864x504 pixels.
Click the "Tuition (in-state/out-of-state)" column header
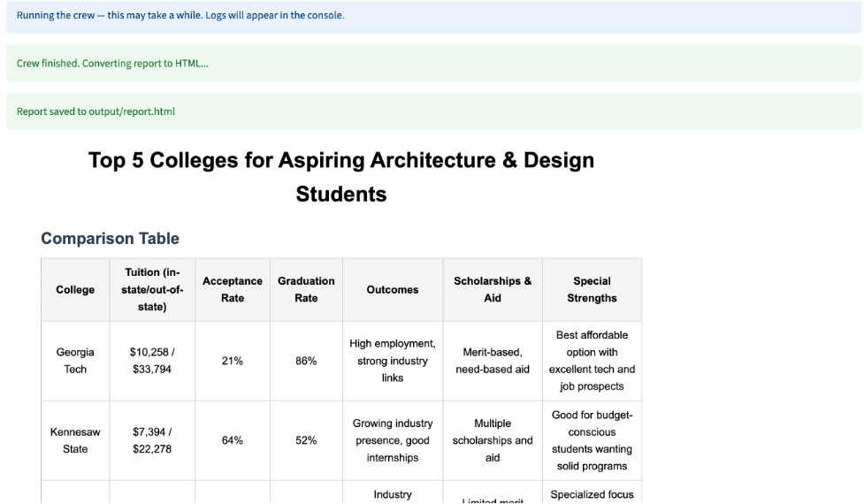tap(152, 290)
